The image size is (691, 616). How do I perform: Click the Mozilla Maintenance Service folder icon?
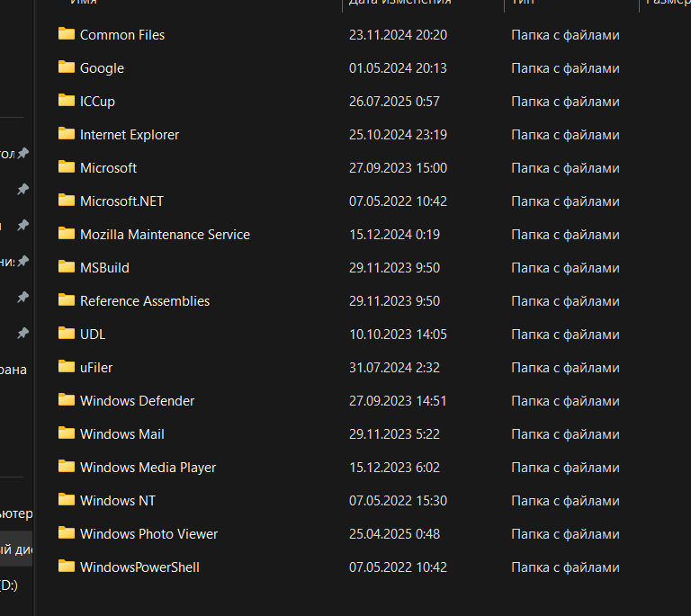(x=67, y=234)
